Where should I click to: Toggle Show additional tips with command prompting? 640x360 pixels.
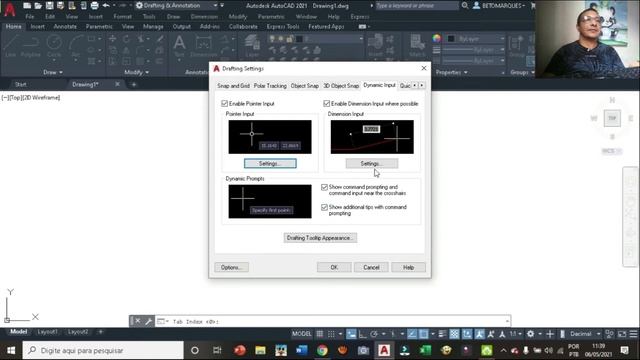[x=324, y=207]
